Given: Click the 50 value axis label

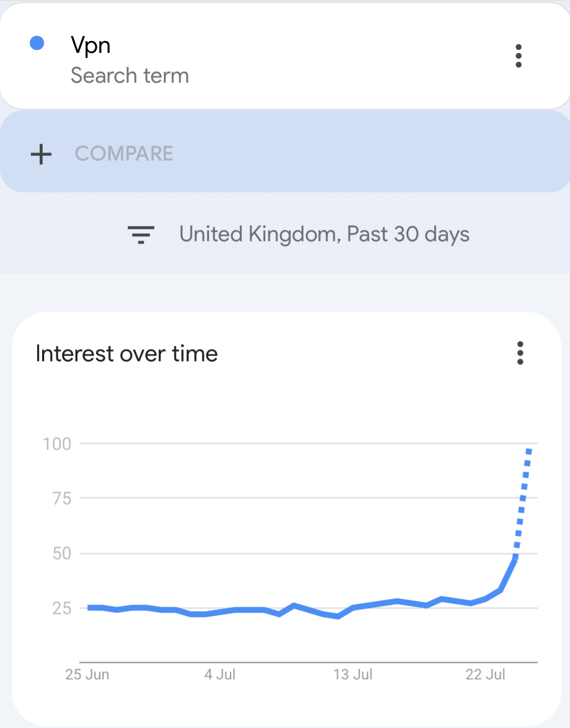Looking at the screenshot, I should [x=62, y=554].
